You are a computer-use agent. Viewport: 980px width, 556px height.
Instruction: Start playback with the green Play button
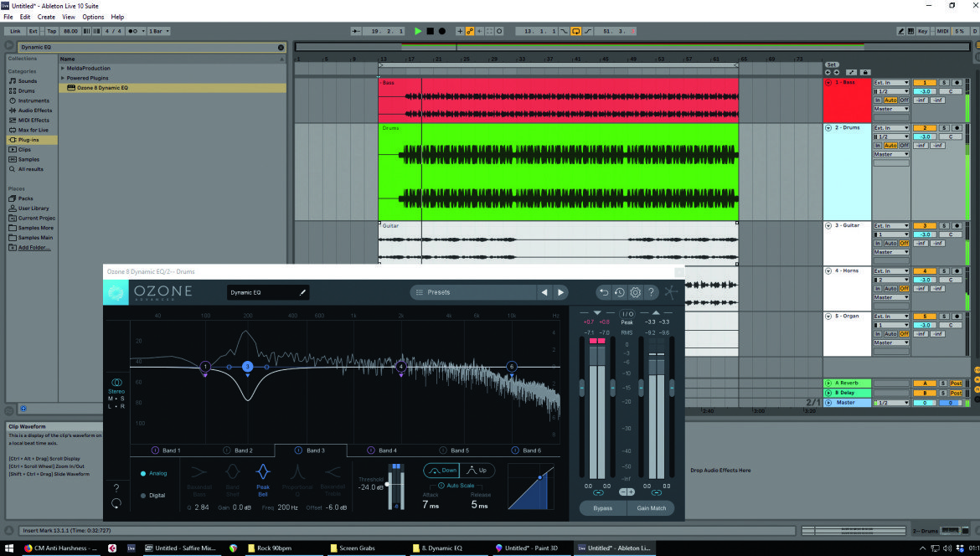[x=418, y=31]
